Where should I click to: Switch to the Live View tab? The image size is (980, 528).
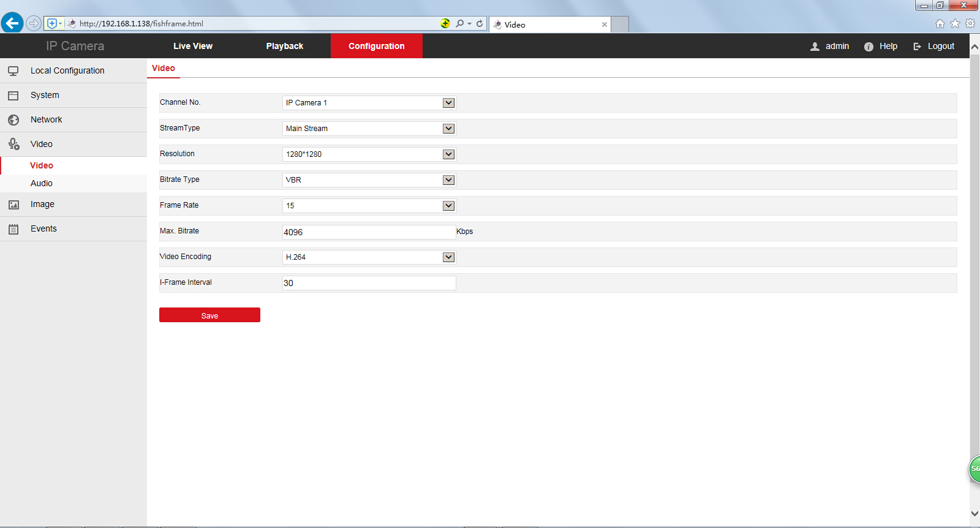tap(193, 46)
